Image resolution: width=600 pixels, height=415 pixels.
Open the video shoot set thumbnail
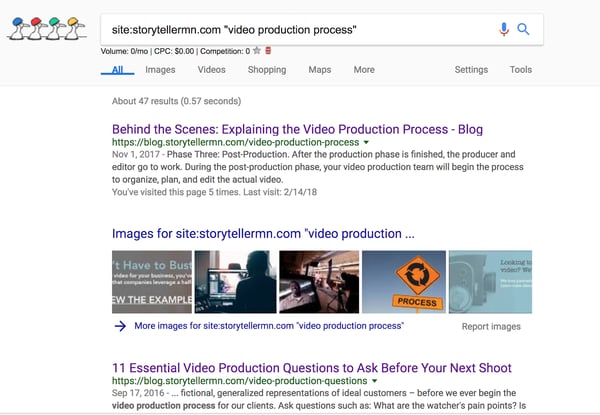[x=319, y=282]
